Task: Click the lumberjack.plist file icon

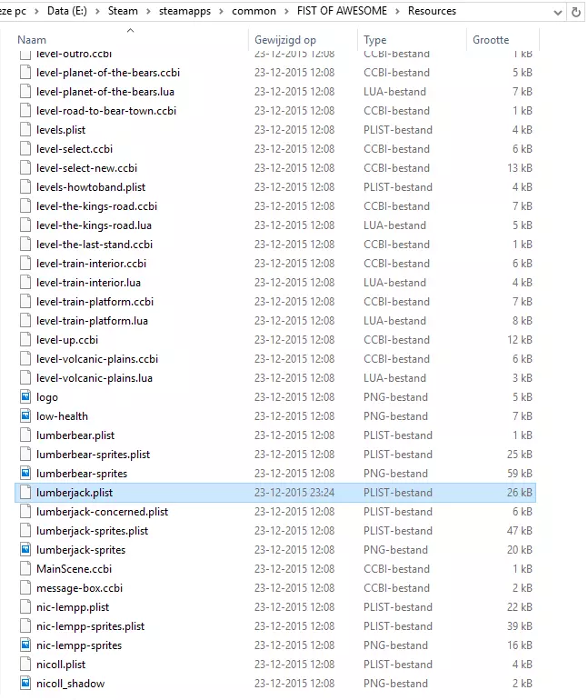Action: [x=25, y=493]
